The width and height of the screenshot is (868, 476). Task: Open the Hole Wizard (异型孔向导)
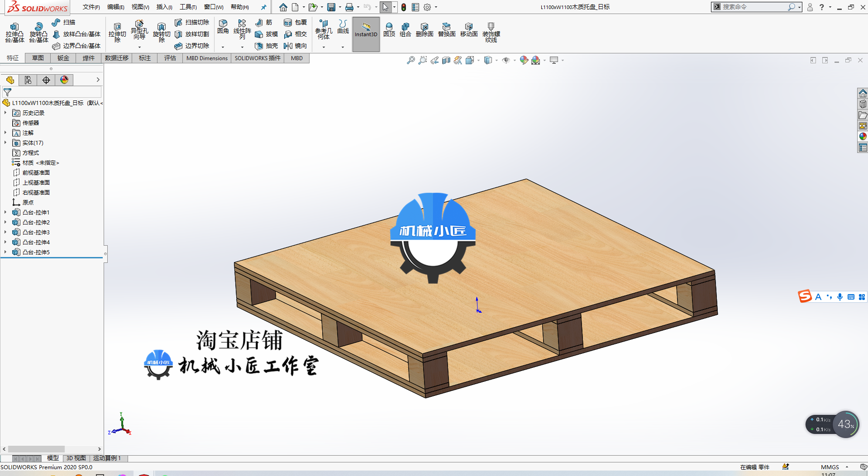(x=139, y=30)
